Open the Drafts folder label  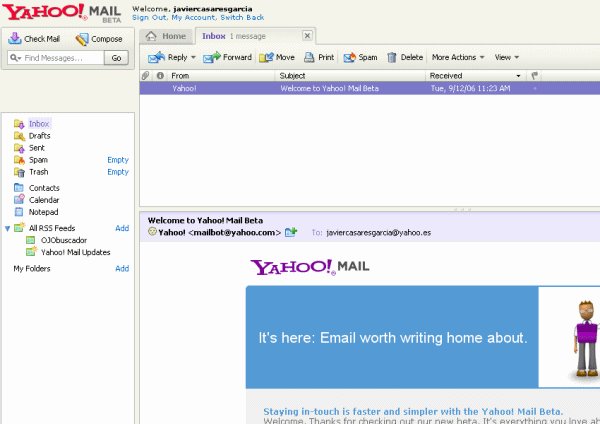click(x=39, y=136)
